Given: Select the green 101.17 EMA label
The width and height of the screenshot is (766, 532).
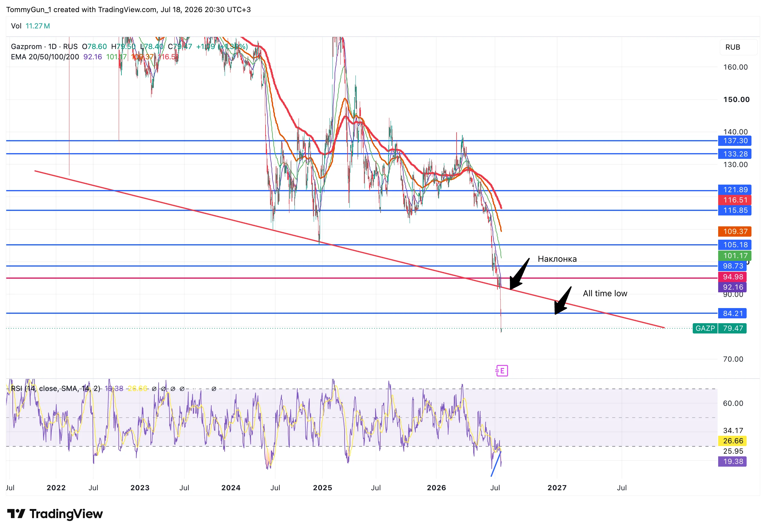Looking at the screenshot, I should point(734,256).
